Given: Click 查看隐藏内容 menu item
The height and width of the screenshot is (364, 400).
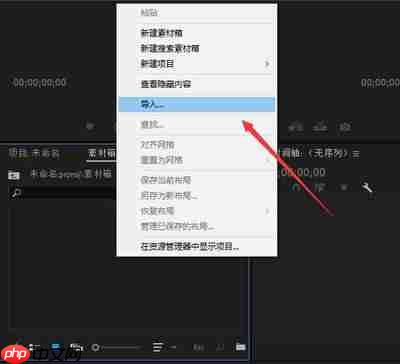Looking at the screenshot, I should click(197, 84).
